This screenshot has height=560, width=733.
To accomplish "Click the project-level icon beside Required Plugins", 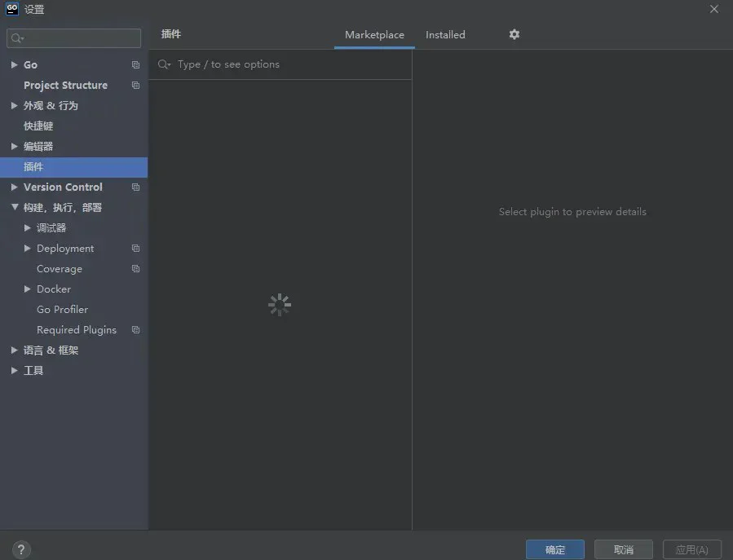I will click(135, 330).
